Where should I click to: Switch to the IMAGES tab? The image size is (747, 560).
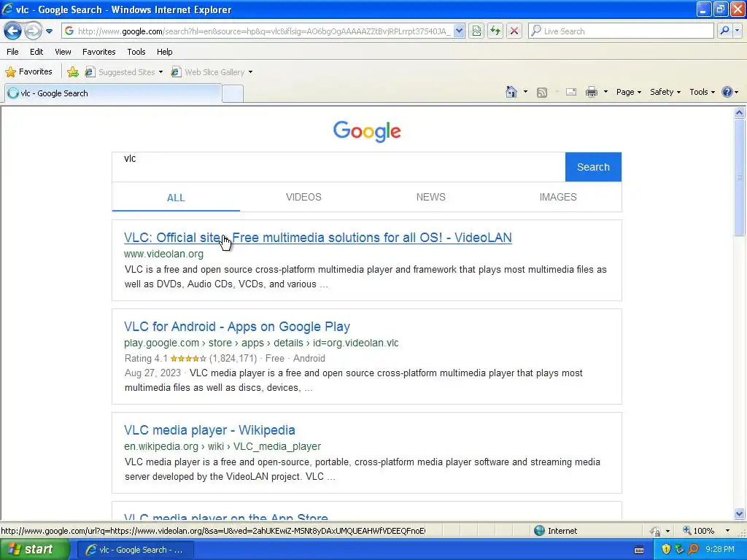(558, 197)
